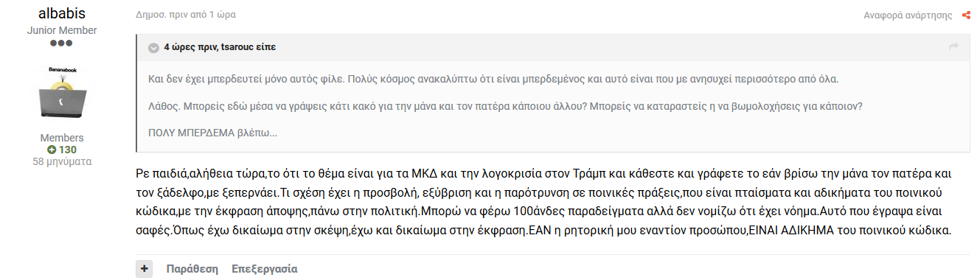Open the albabis profile name link

click(x=62, y=14)
